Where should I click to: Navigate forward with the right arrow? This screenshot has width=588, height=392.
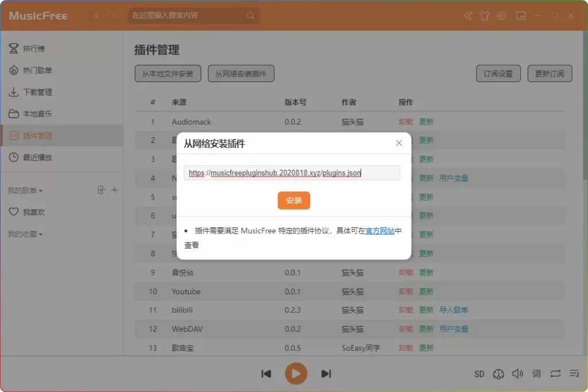[112, 15]
